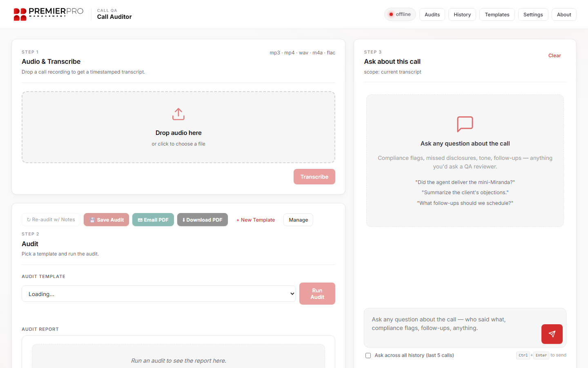
Task: Open the Audit Template dropdown
Action: pyautogui.click(x=159, y=294)
